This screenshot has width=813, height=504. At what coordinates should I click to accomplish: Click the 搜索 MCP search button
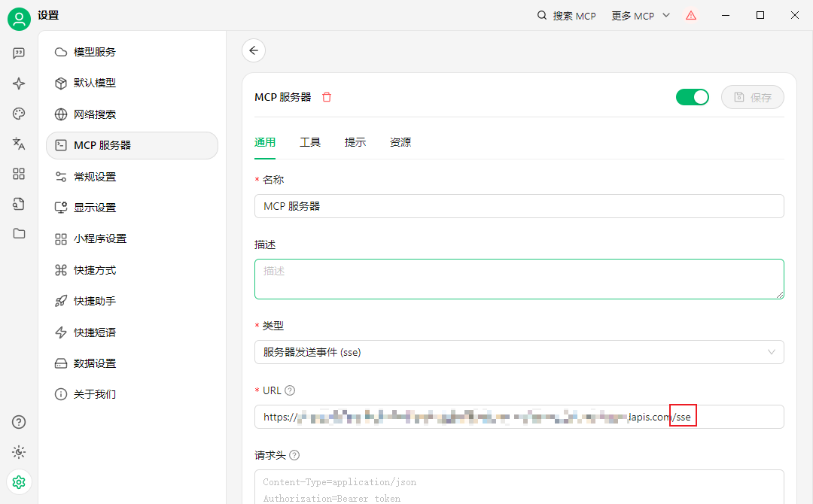click(x=566, y=16)
